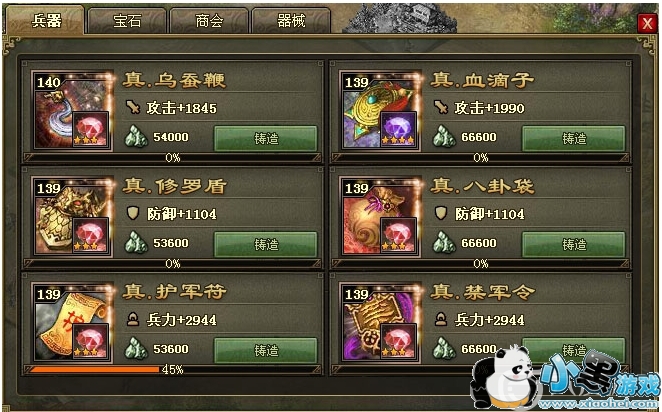Select the 兵器 tab
Screen dimensions: 662x412
(46, 20)
